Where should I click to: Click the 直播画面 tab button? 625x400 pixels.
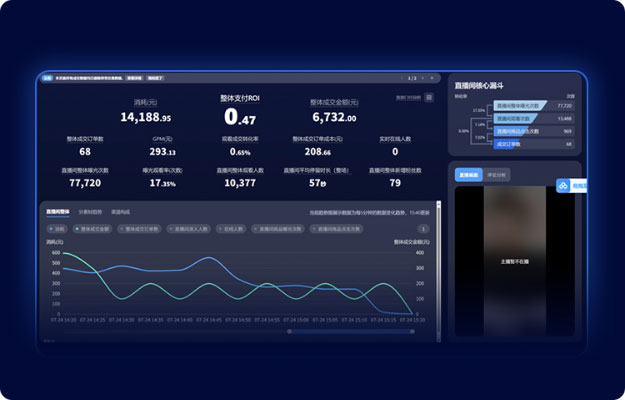tap(468, 175)
